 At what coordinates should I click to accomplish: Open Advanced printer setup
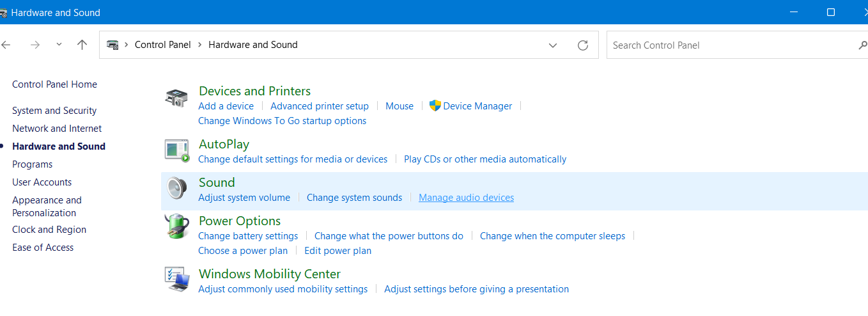pyautogui.click(x=320, y=106)
